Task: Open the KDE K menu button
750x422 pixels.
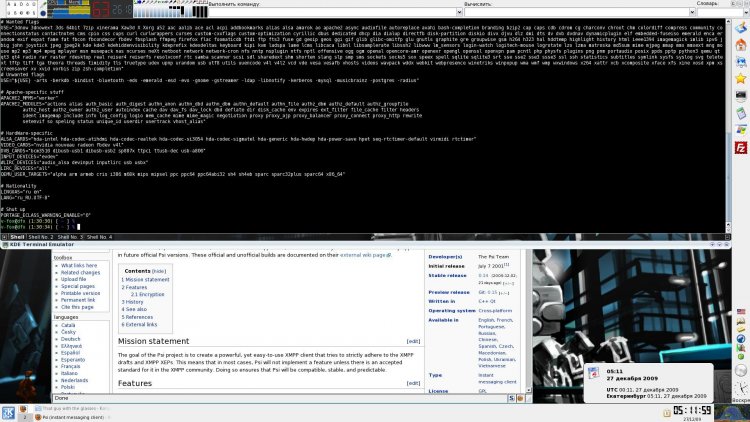Action: tap(8, 413)
